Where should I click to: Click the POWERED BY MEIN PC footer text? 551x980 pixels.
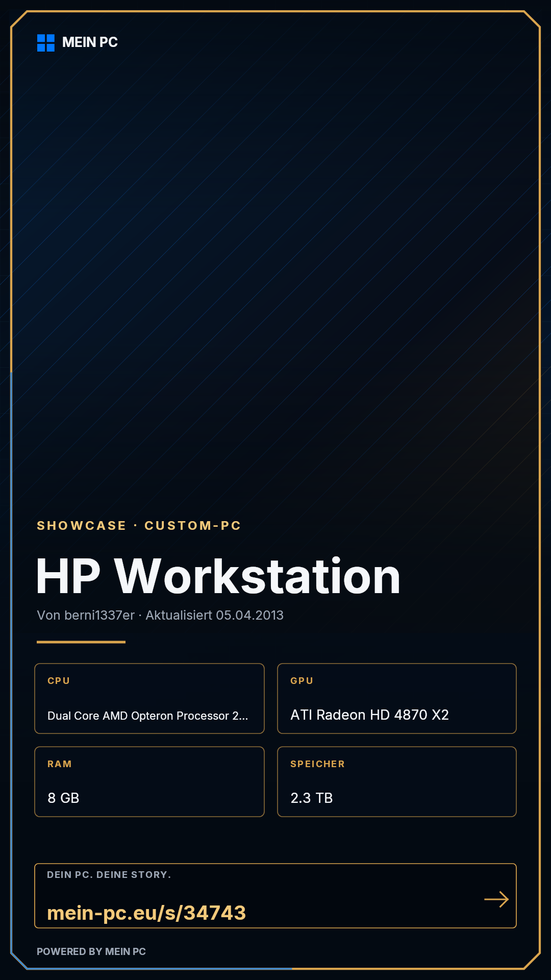point(91,951)
